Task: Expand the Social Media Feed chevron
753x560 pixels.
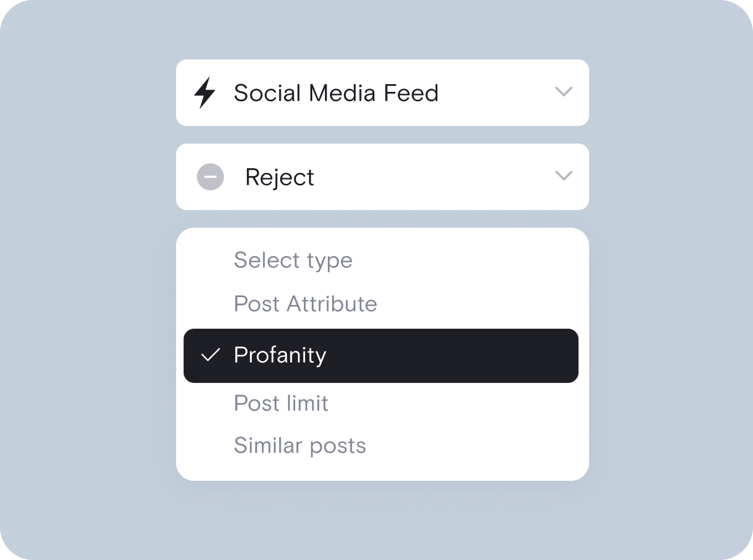Action: coord(564,92)
